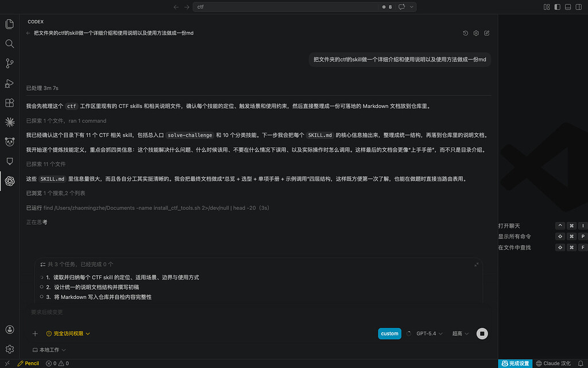The height and width of the screenshot is (368, 588).
Task: Collapse the task list panel
Action: [x=476, y=264]
